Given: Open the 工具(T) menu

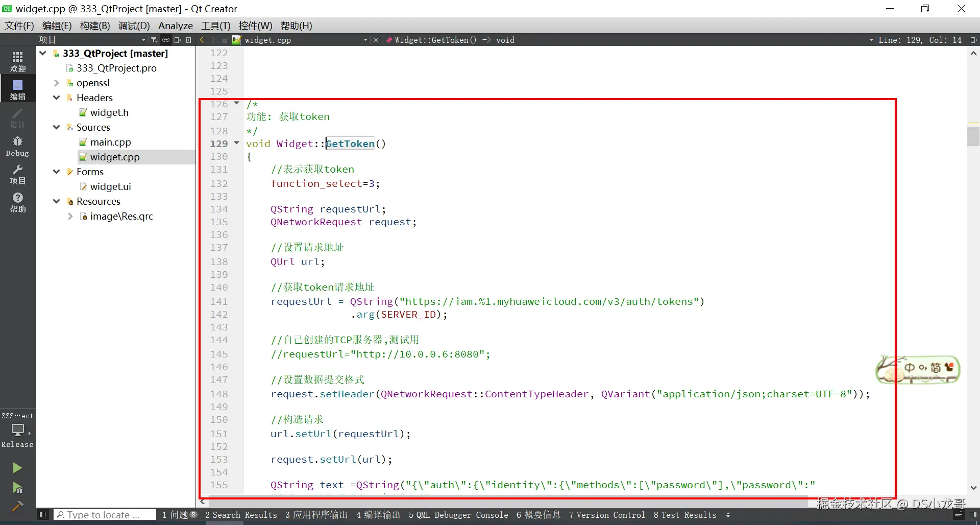Looking at the screenshot, I should pos(215,26).
